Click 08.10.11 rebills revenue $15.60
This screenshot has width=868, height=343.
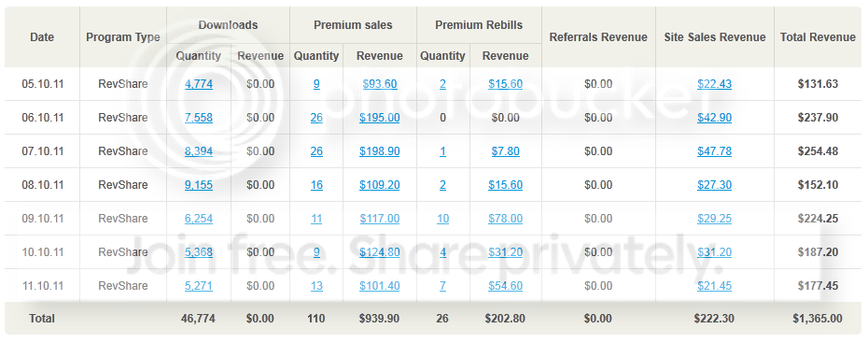[x=506, y=185]
